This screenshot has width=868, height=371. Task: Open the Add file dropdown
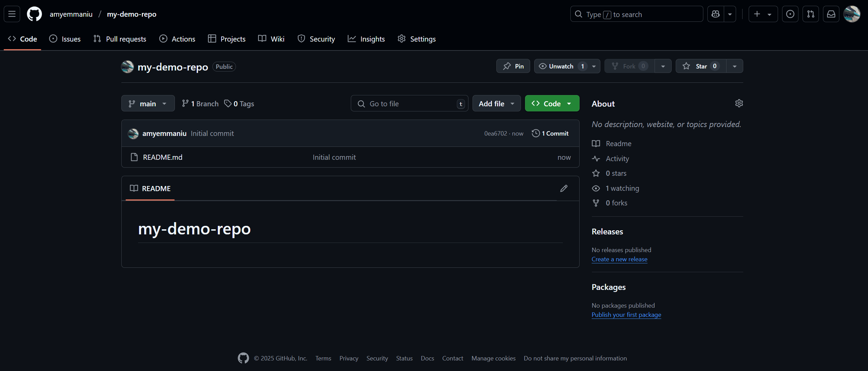click(x=496, y=104)
